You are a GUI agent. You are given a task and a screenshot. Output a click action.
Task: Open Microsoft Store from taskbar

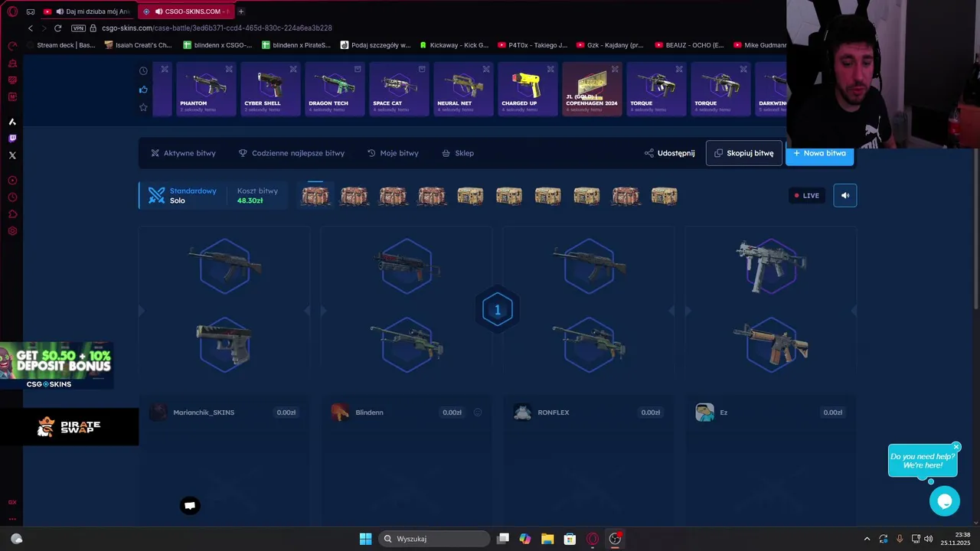pyautogui.click(x=570, y=539)
